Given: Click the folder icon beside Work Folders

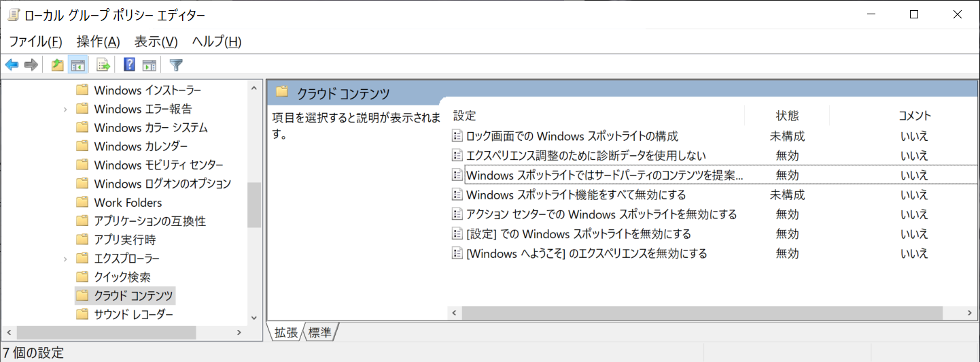Looking at the screenshot, I should coord(82,203).
